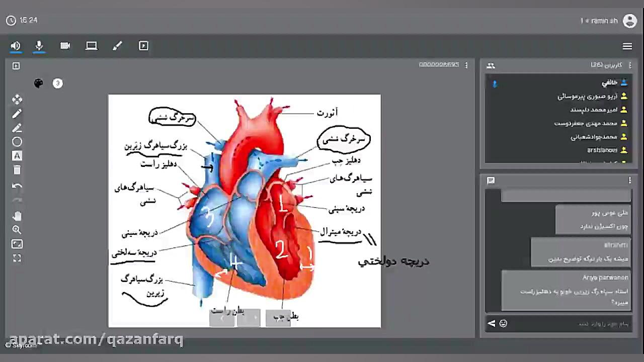Click the heart diagram slide on whiteboard

(x=245, y=211)
